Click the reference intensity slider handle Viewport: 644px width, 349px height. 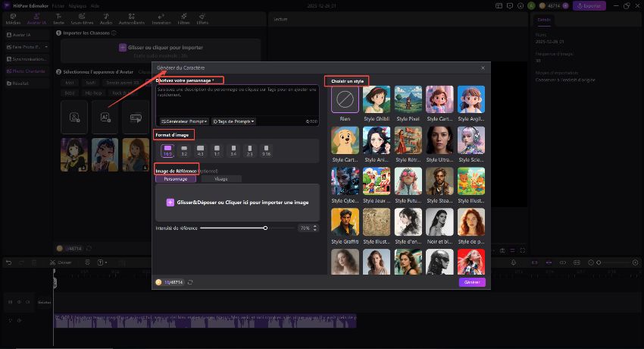coord(265,228)
